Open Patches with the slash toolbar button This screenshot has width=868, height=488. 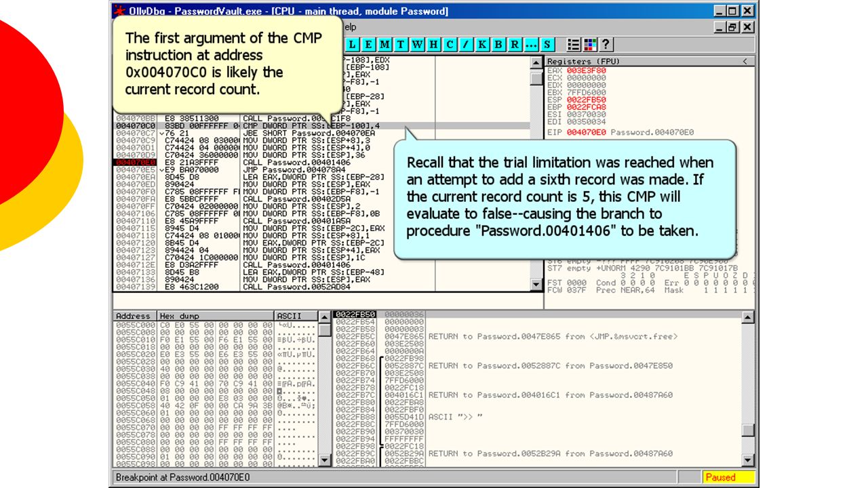(467, 45)
